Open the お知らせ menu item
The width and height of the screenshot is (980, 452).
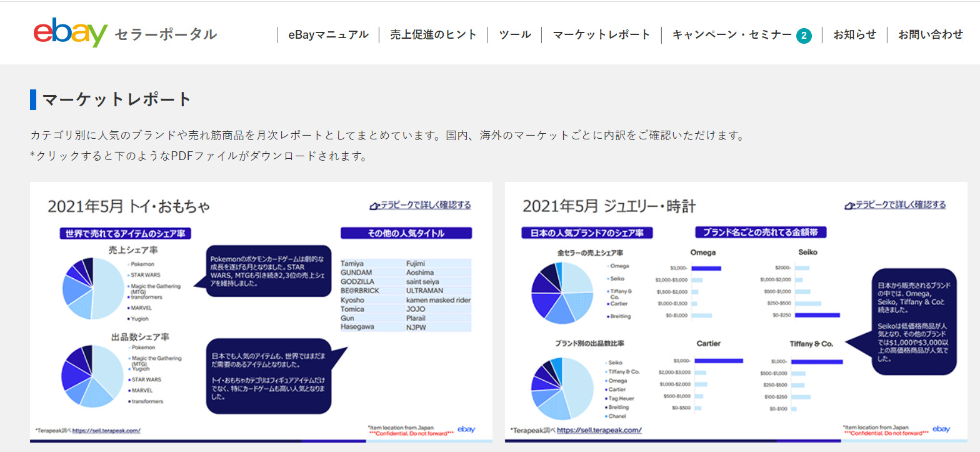coord(854,35)
